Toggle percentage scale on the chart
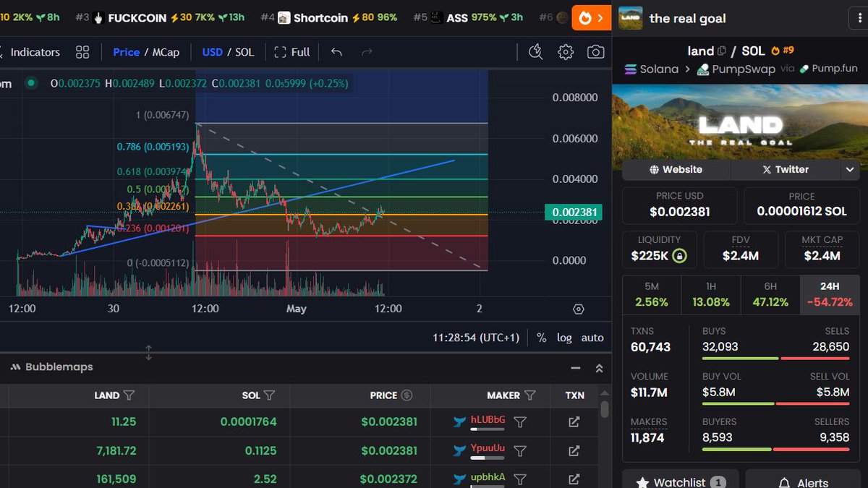Viewport: 868px width, 488px height. click(541, 338)
